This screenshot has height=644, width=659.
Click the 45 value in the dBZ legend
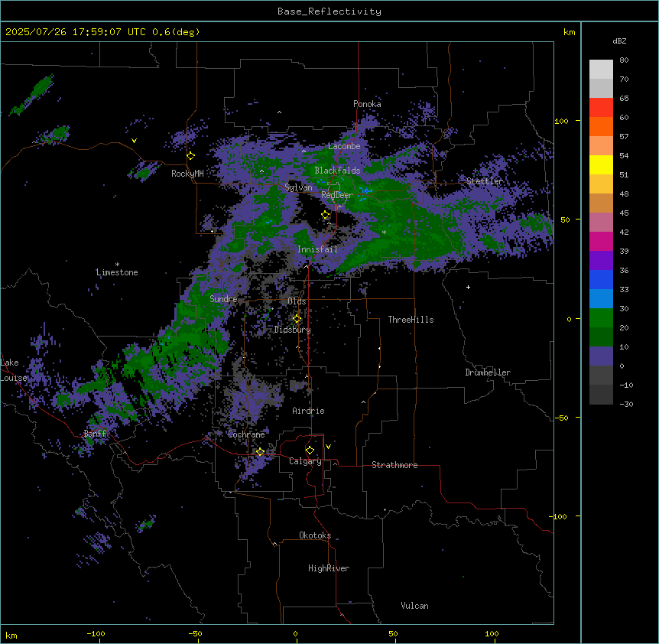tap(624, 213)
